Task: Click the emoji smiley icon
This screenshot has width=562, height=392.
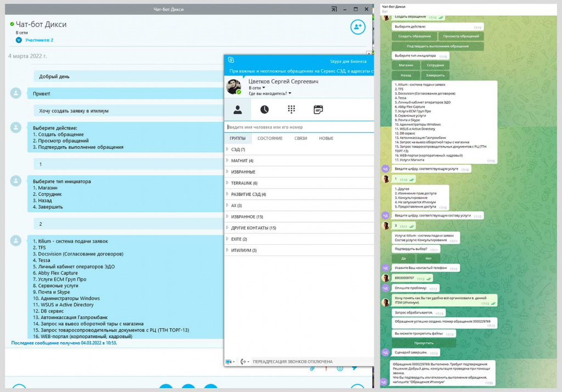Action: (x=340, y=368)
